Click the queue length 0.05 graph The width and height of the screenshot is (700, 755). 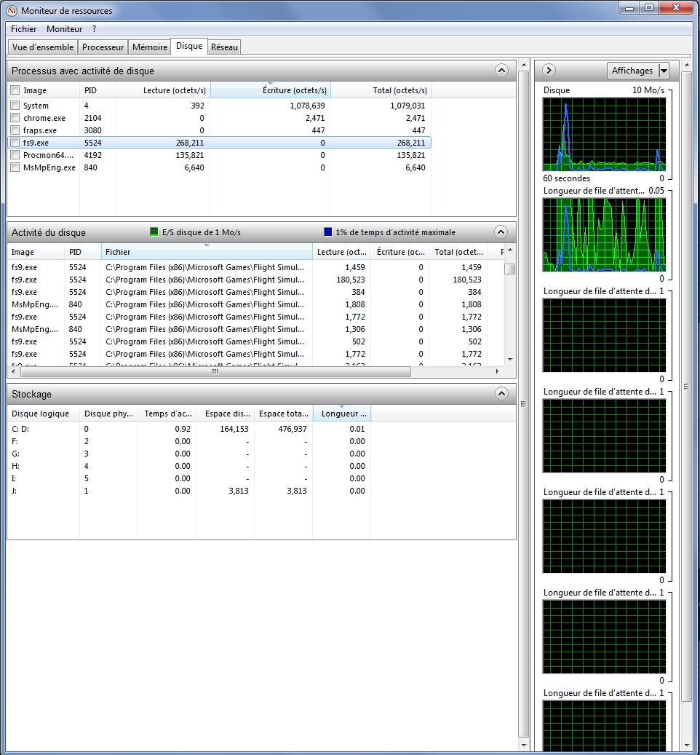(604, 235)
